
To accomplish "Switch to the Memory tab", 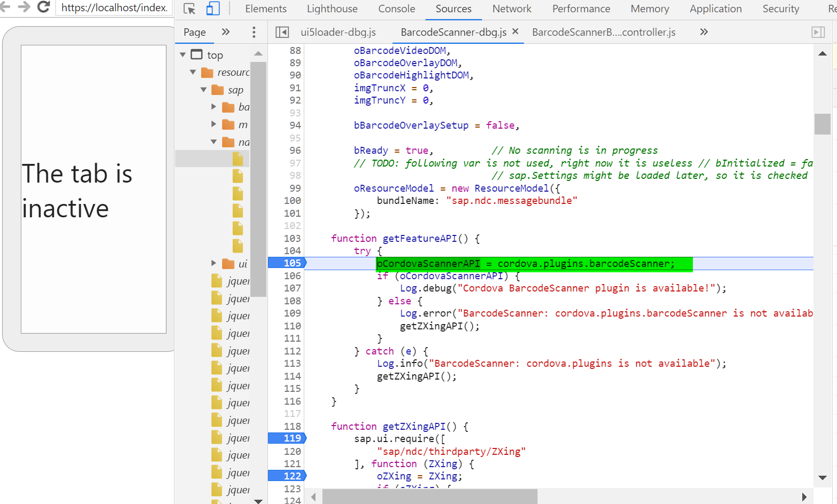I will click(650, 9).
